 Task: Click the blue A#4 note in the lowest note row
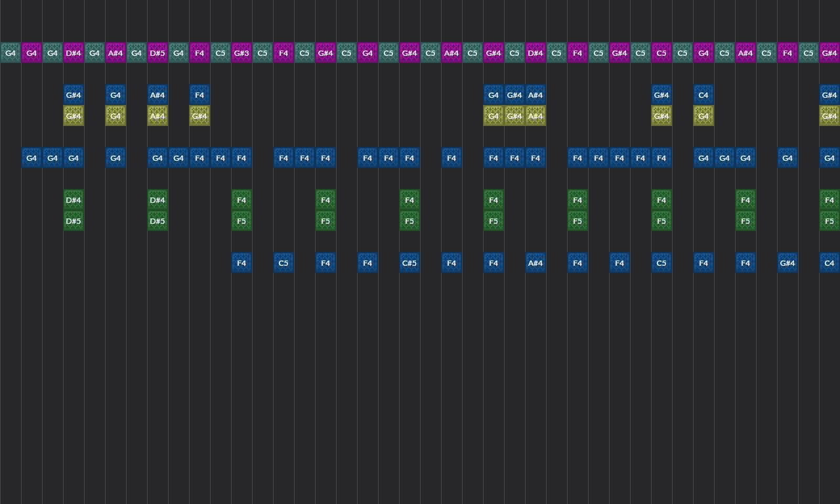point(535,263)
